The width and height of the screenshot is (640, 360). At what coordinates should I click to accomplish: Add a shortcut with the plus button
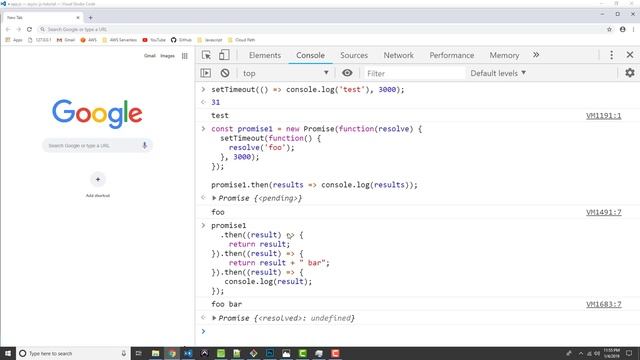[98, 179]
